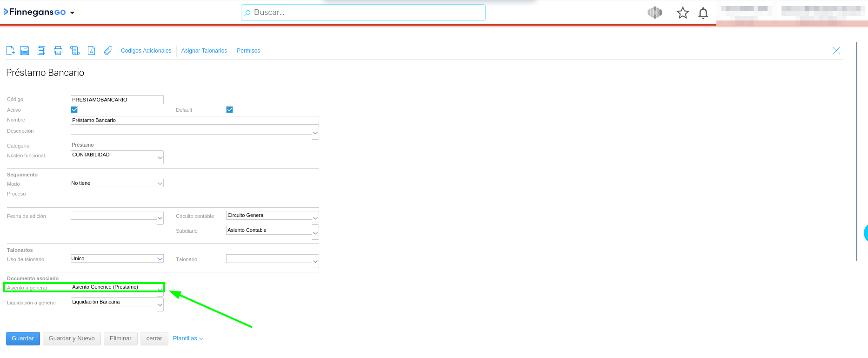Click the scroll log icon in toolbar
Screen dimensions: 868x358
(75, 51)
